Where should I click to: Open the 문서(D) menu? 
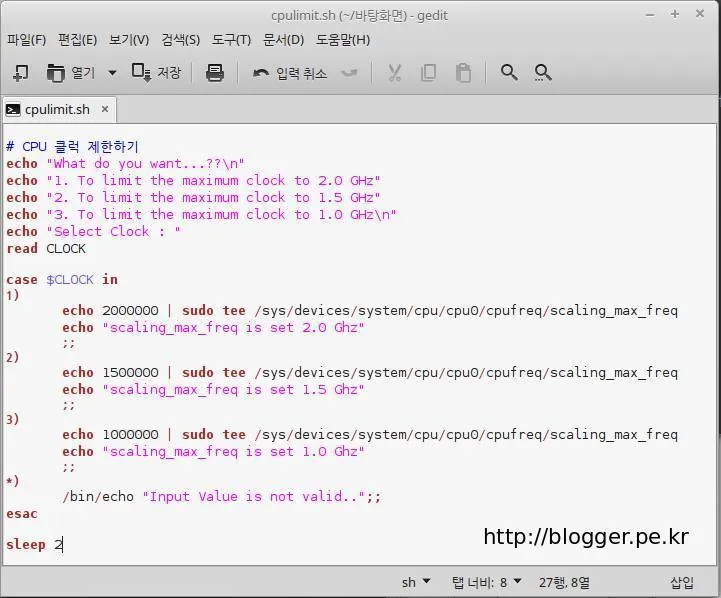tap(283, 40)
